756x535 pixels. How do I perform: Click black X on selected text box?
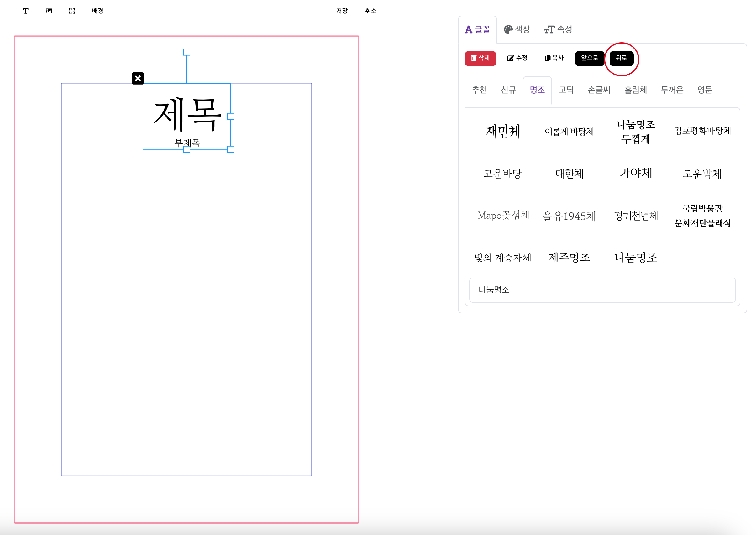pyautogui.click(x=138, y=78)
